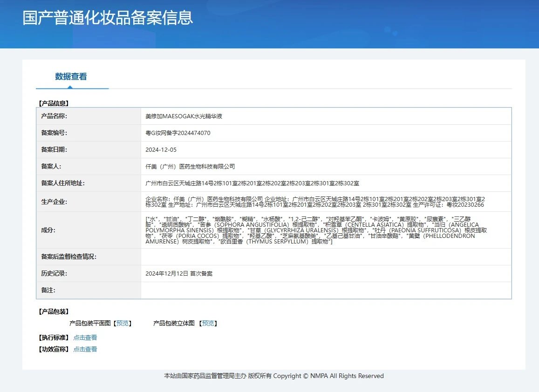Click the 生产企业 details text
This screenshot has width=539, height=392.
[315, 202]
